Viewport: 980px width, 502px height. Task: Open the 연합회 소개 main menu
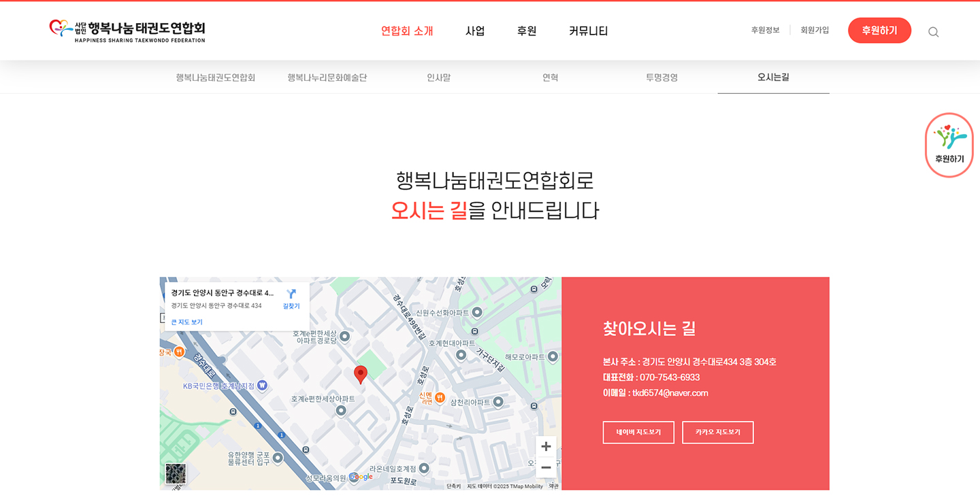[407, 31]
